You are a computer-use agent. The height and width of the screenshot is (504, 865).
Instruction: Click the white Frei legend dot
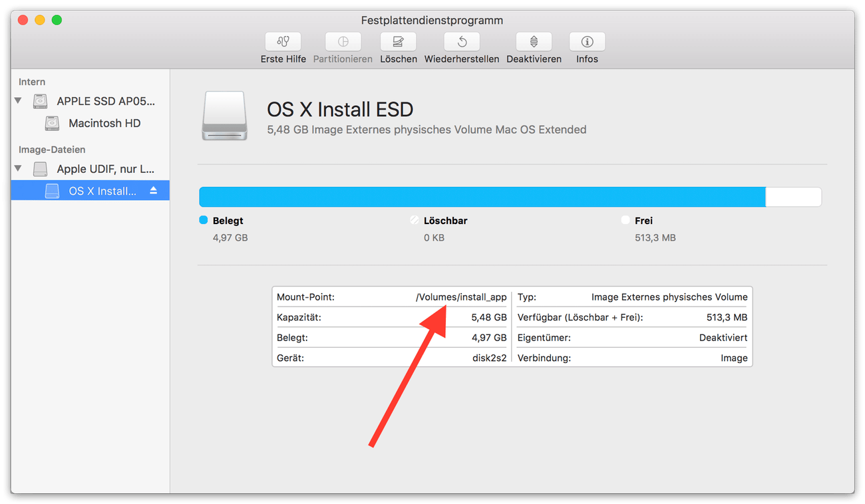[x=625, y=220]
